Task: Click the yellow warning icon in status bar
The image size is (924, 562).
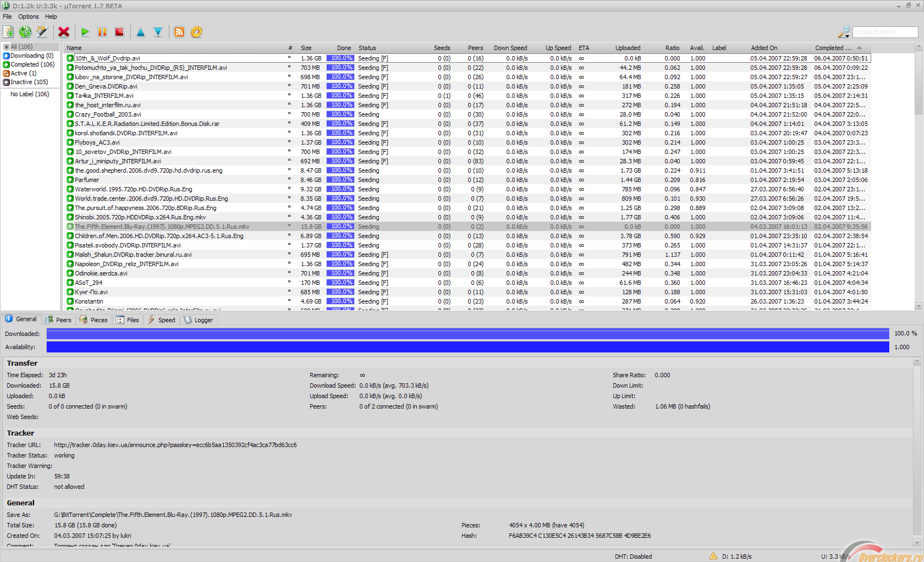Action: tap(713, 556)
